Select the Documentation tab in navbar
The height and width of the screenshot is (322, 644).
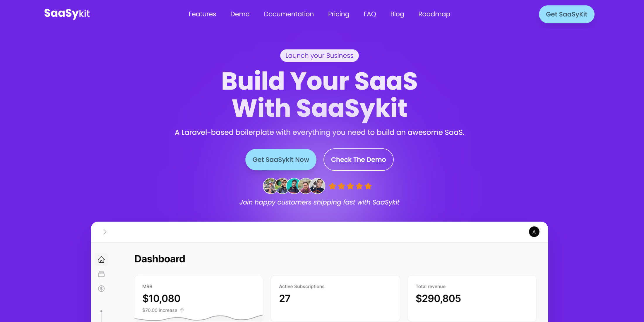coord(288,14)
